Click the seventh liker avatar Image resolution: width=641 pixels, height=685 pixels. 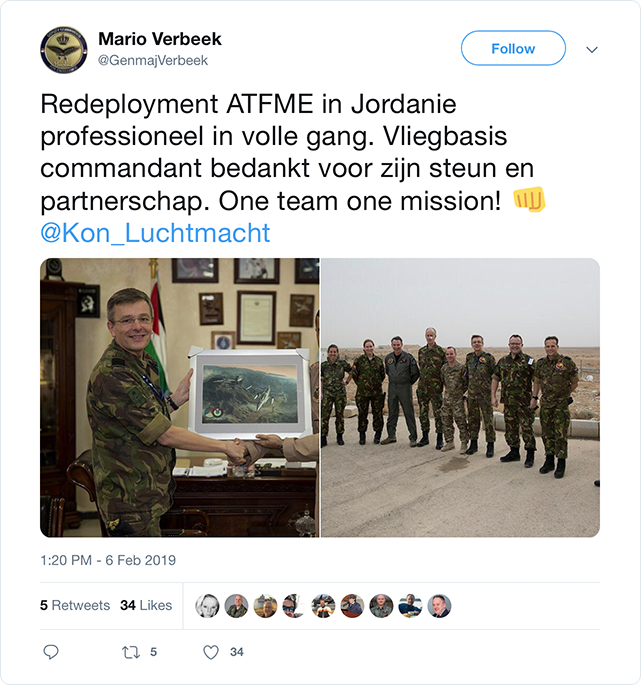pos(381,606)
